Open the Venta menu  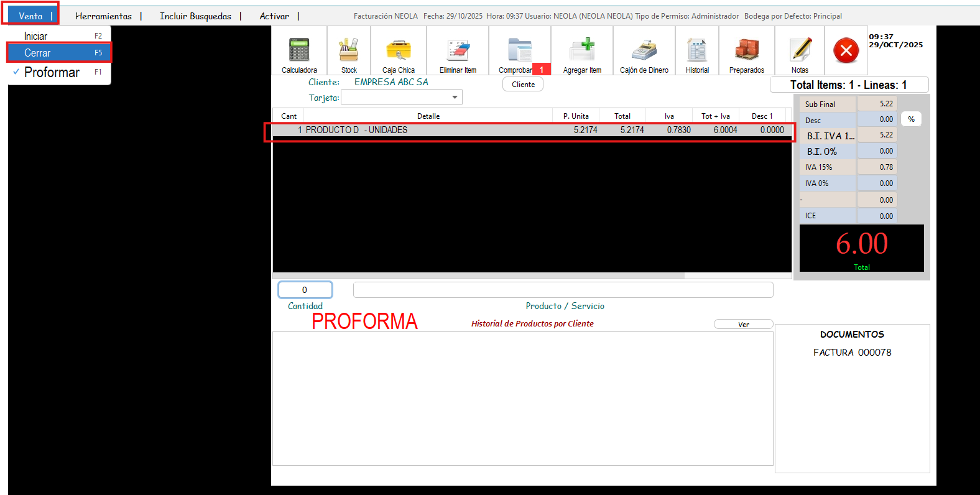pyautogui.click(x=30, y=16)
